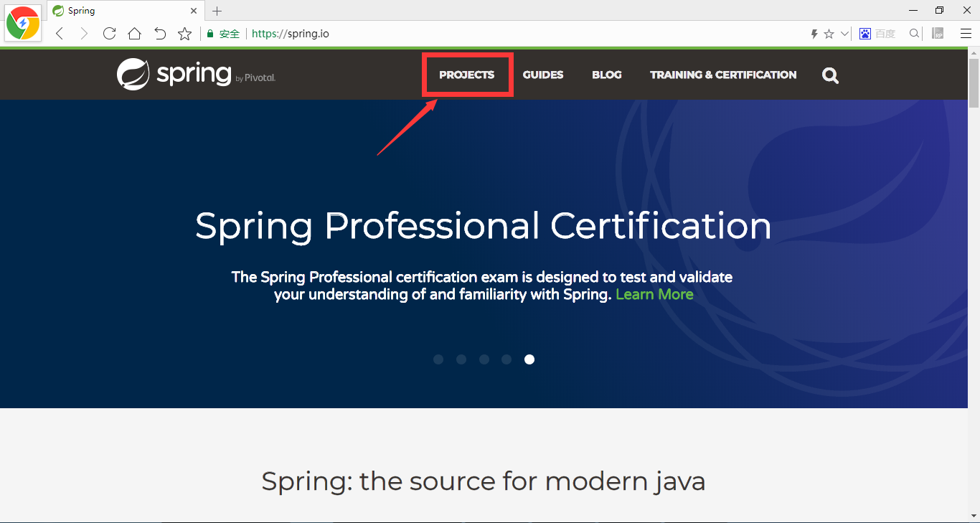Screen dimensions: 980x523
Task: Click the green security lock icon
Action: [x=210, y=34]
